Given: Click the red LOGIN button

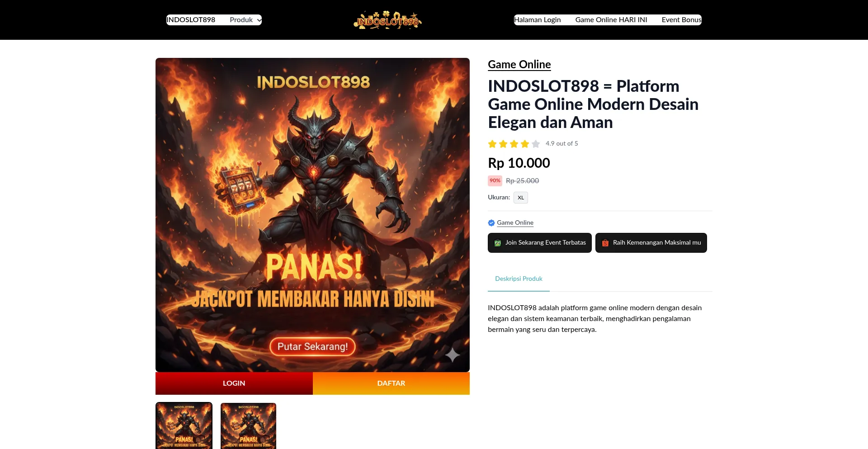Looking at the screenshot, I should tap(234, 383).
